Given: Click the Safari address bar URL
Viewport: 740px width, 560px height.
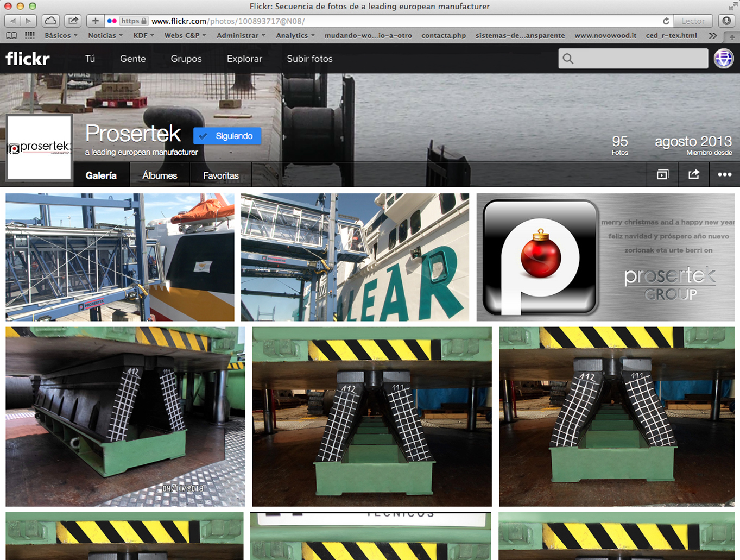Looking at the screenshot, I should [x=228, y=21].
